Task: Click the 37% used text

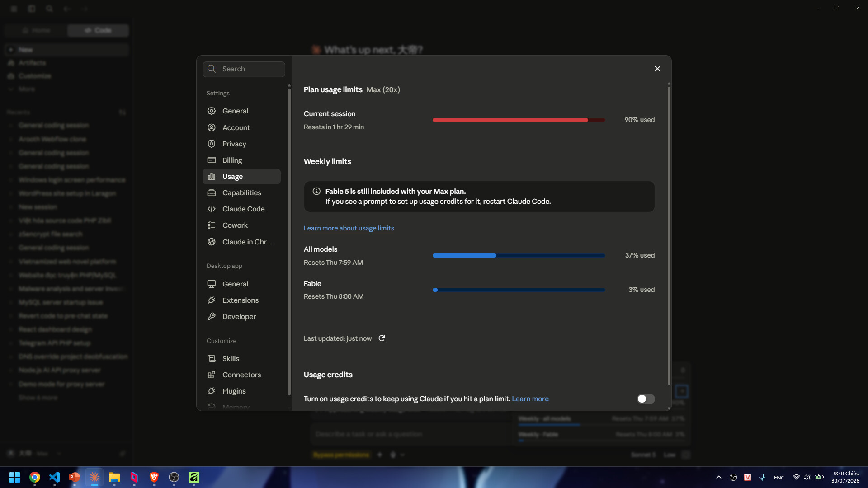Action: pos(640,255)
